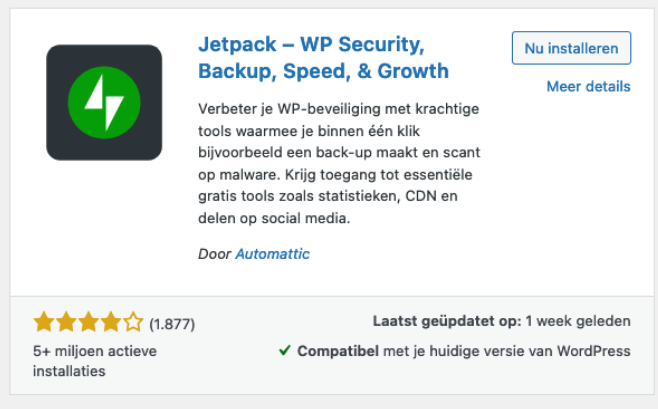Click the white lightning bolt in Jetpack logo
658x409 pixels.
[104, 102]
